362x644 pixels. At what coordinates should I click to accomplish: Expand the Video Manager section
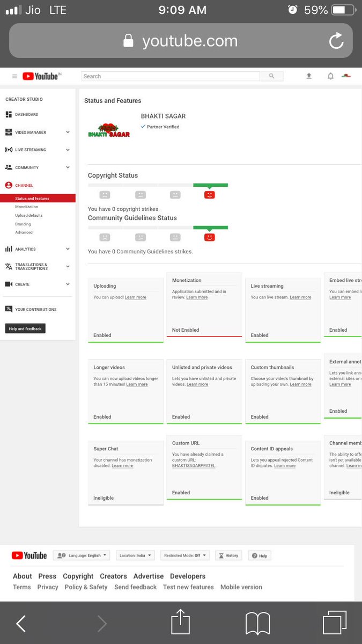[68, 132]
